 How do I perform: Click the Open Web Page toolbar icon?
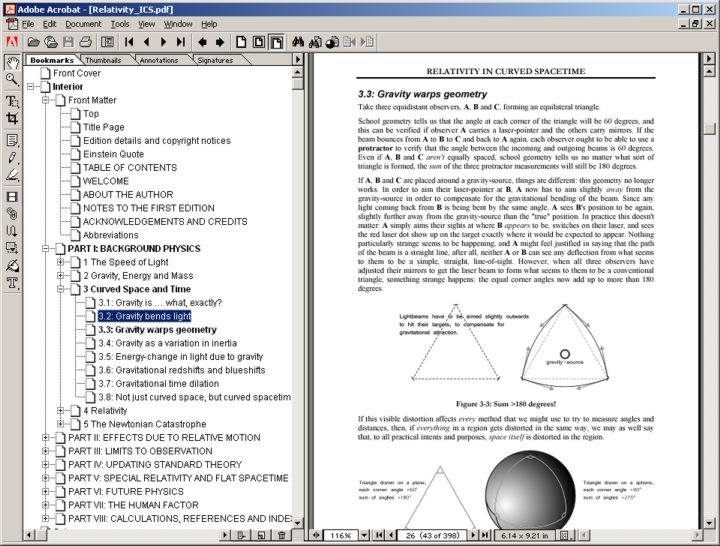tap(51, 42)
